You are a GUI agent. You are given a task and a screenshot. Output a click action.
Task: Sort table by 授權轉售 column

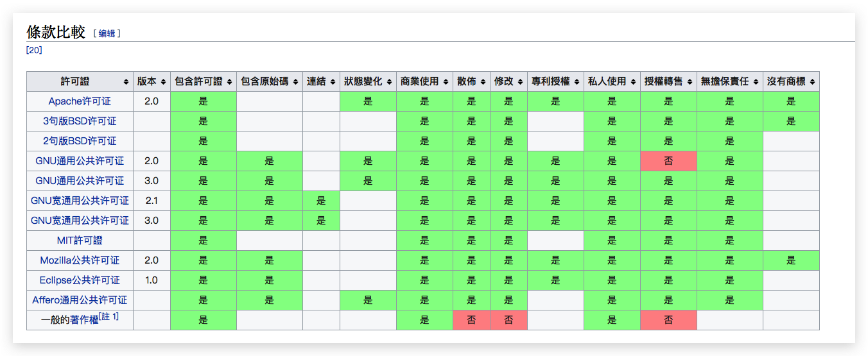(x=689, y=82)
